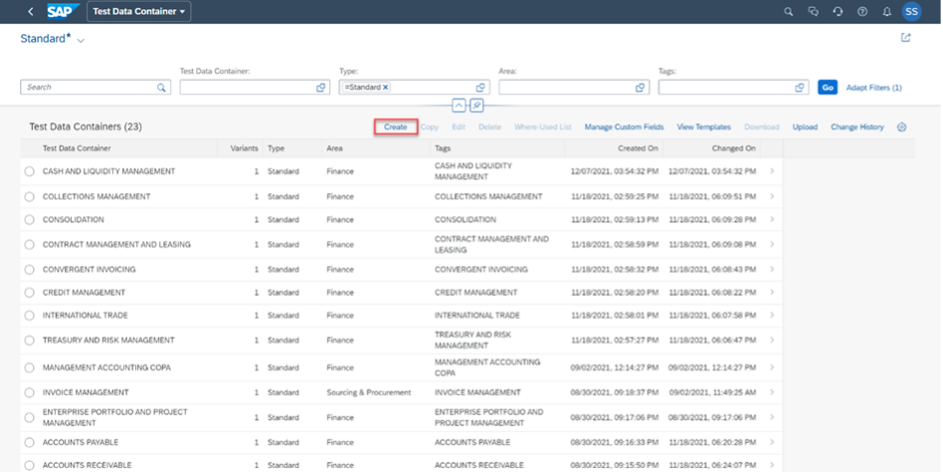Click Manage Custom Fields
The height and width of the screenshot is (474, 943).
(x=624, y=127)
